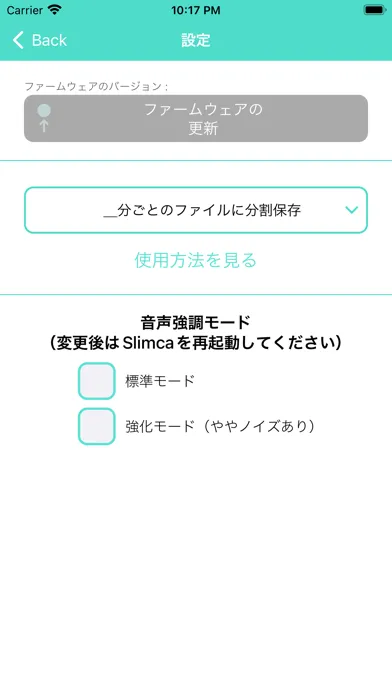Tap the Slimca restart notice text

click(x=196, y=343)
